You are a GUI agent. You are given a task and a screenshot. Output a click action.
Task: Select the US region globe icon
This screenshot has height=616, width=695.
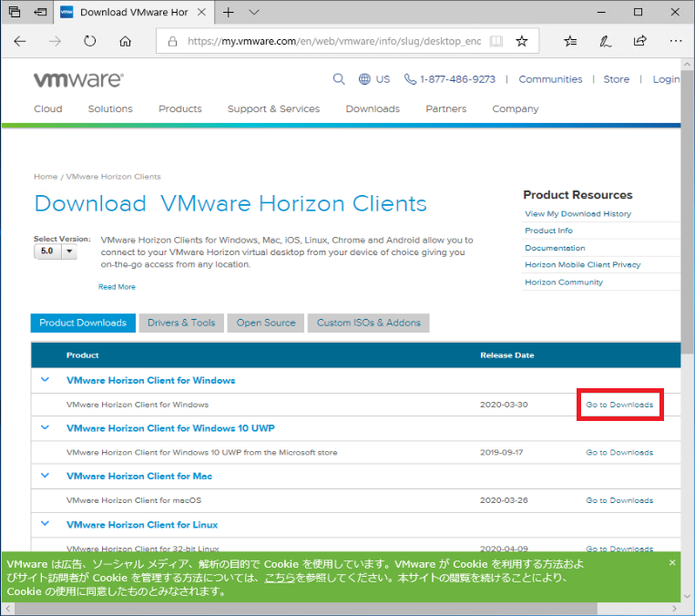[x=364, y=79]
